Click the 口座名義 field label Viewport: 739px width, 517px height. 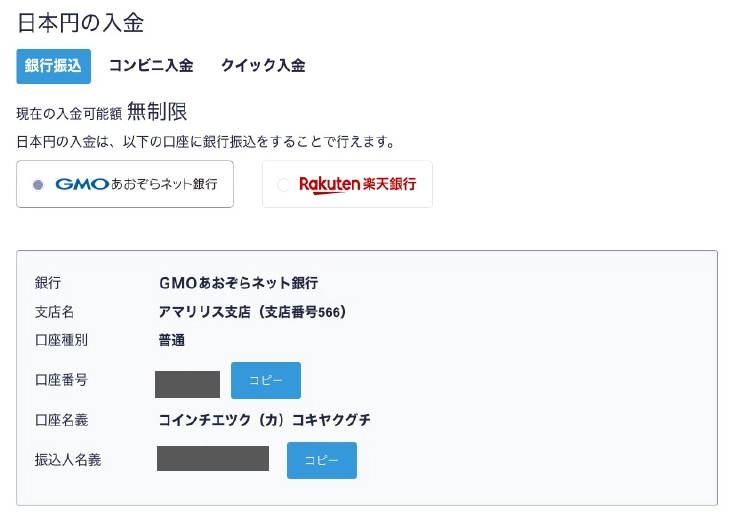click(61, 420)
